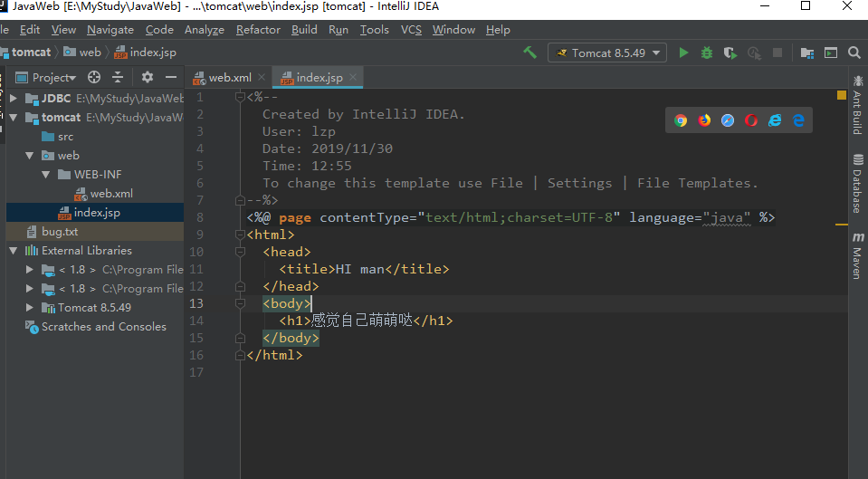Collapse the web folder node
This screenshot has width=868, height=479.
pyautogui.click(x=30, y=156)
